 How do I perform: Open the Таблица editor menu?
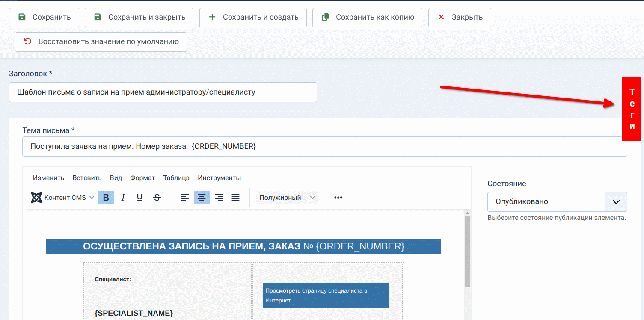(176, 178)
